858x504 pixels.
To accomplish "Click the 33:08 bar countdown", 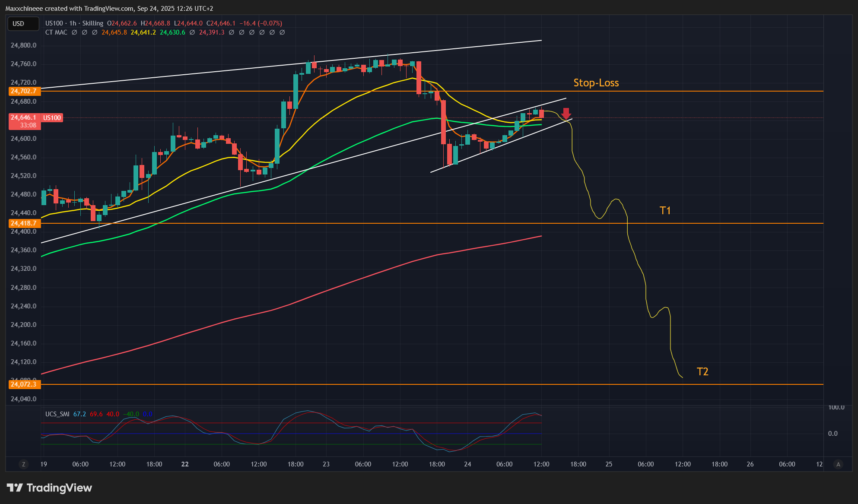I will pos(28,125).
